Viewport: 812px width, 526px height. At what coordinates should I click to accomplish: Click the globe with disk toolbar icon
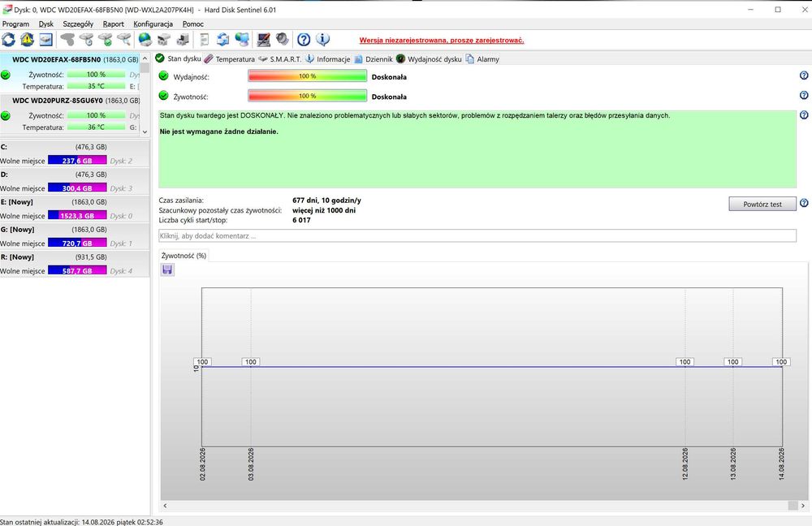pyautogui.click(x=145, y=39)
